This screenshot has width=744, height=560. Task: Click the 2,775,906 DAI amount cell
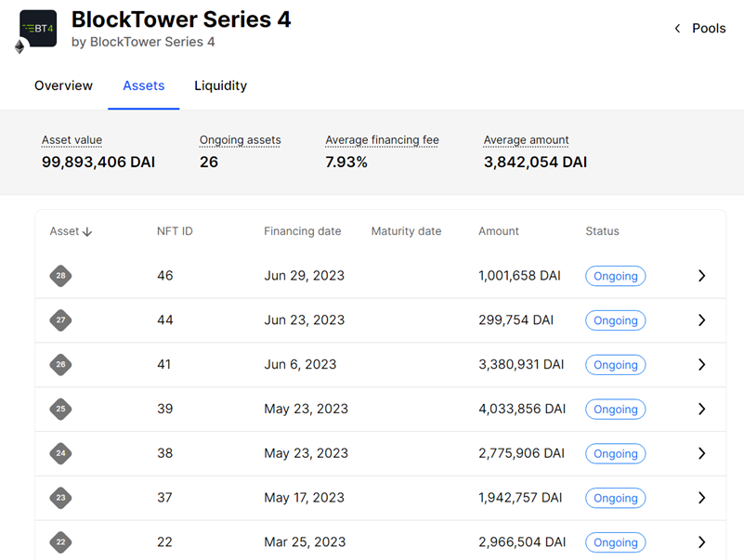(x=521, y=453)
